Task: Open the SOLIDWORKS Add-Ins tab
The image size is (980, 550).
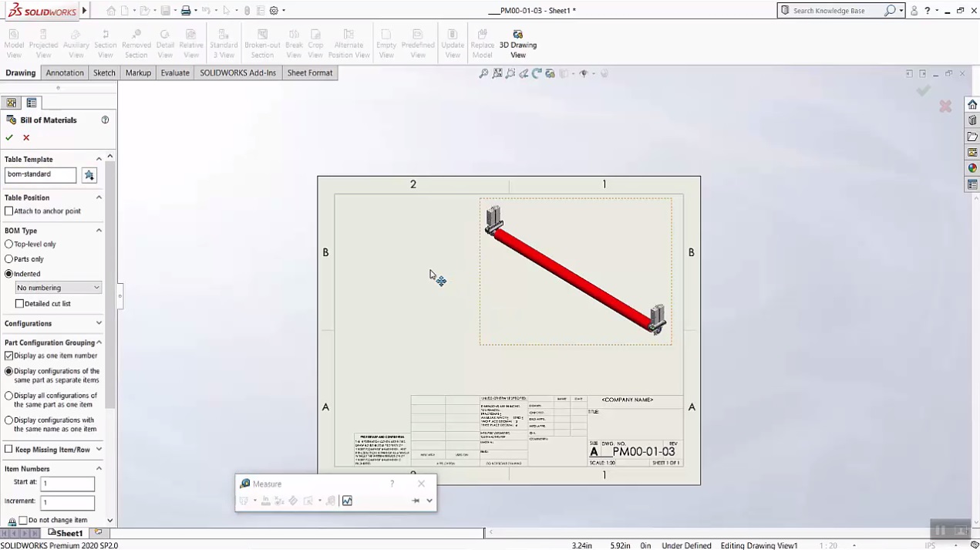Action: [x=237, y=73]
